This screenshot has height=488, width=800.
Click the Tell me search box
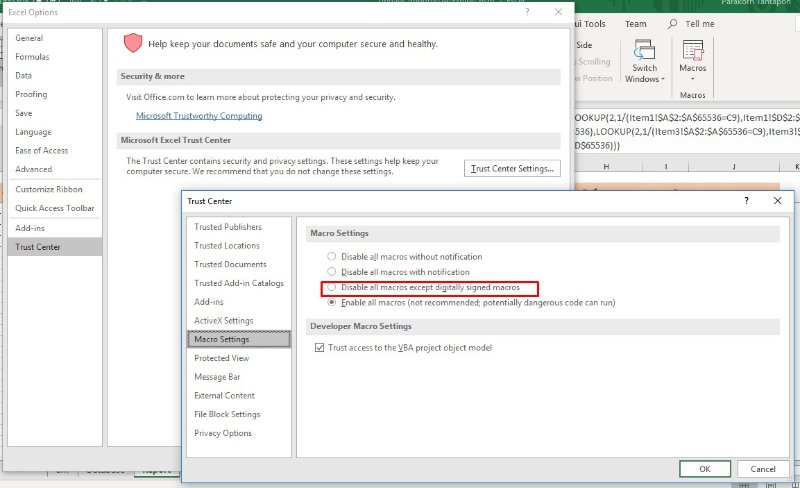click(699, 24)
